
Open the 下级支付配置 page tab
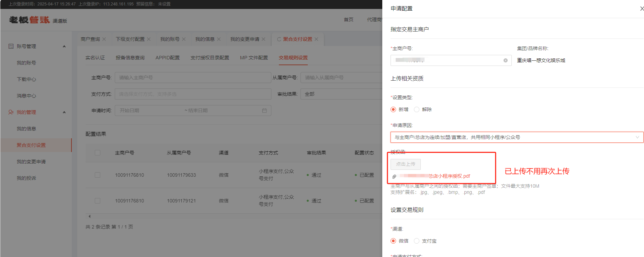pos(130,39)
